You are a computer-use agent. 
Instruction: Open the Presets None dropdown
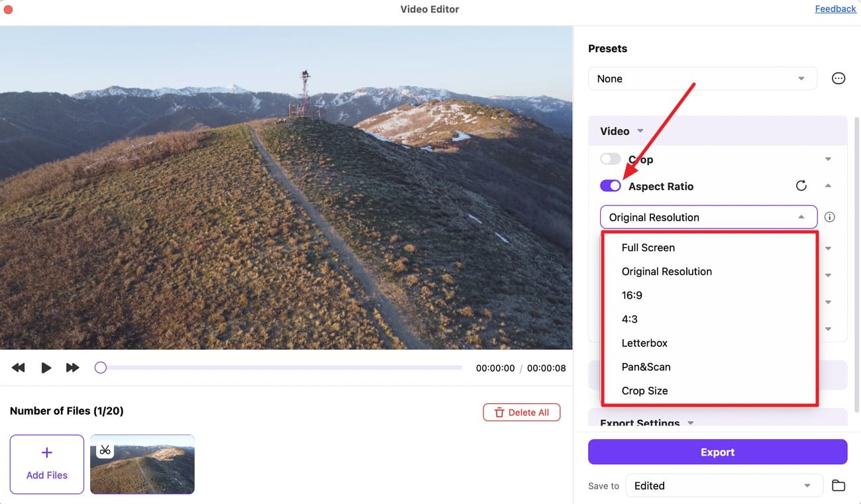pyautogui.click(x=701, y=79)
